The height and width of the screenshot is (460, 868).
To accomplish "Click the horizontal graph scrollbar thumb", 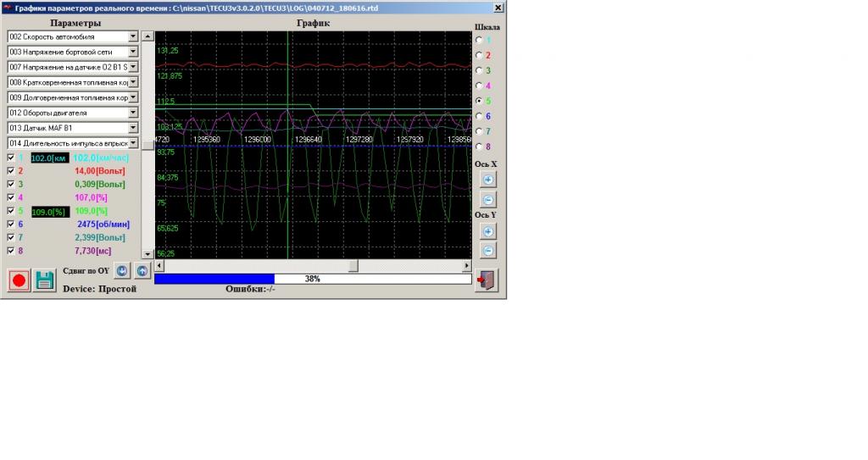I will (353, 266).
